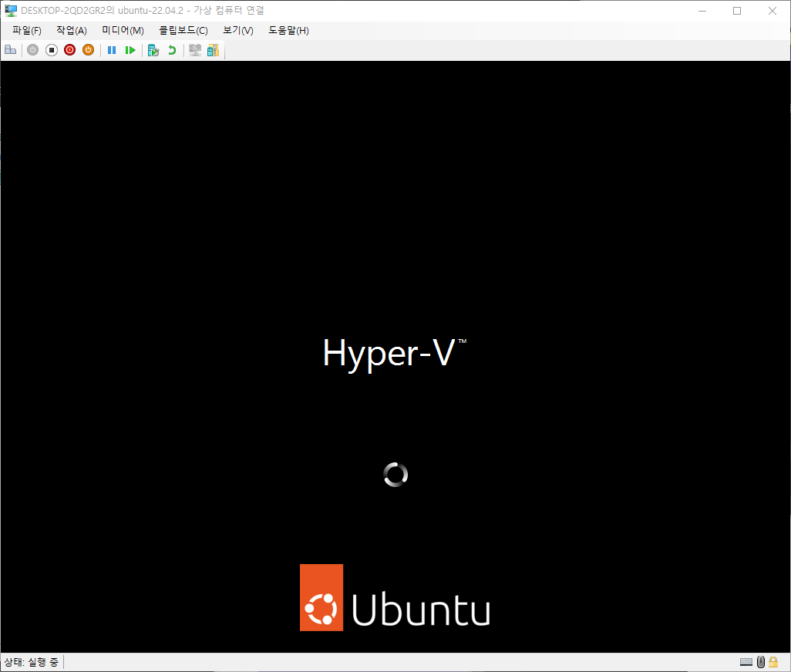Click the keyboard status icon in status bar

point(746,662)
